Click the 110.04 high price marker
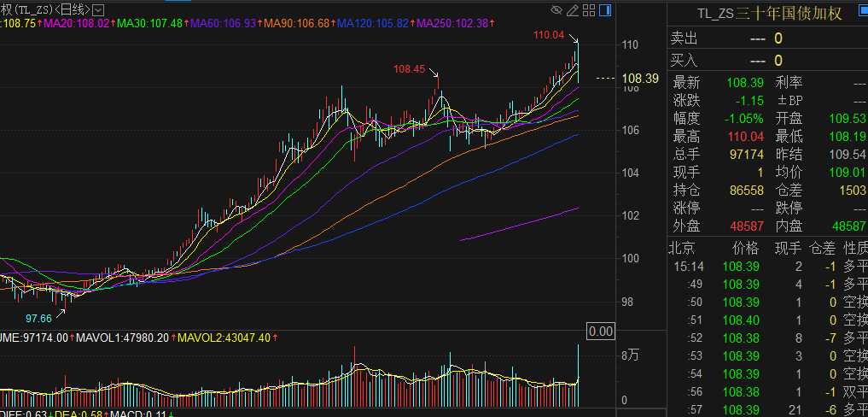 tap(549, 35)
